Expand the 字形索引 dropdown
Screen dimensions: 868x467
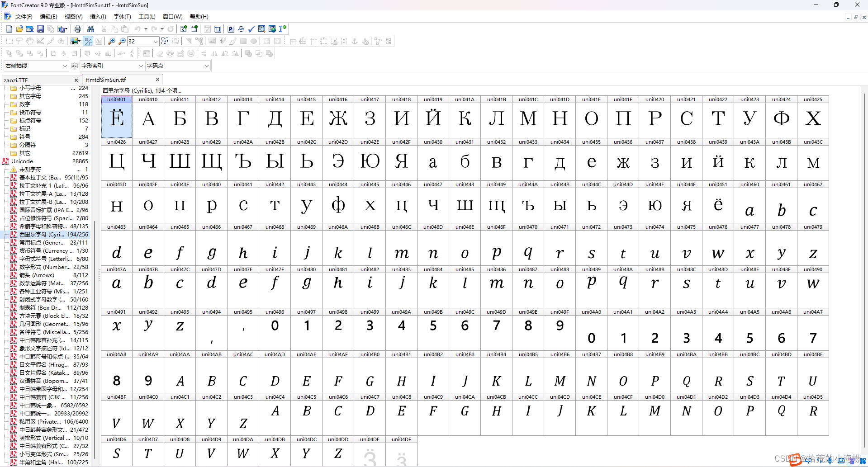(141, 66)
